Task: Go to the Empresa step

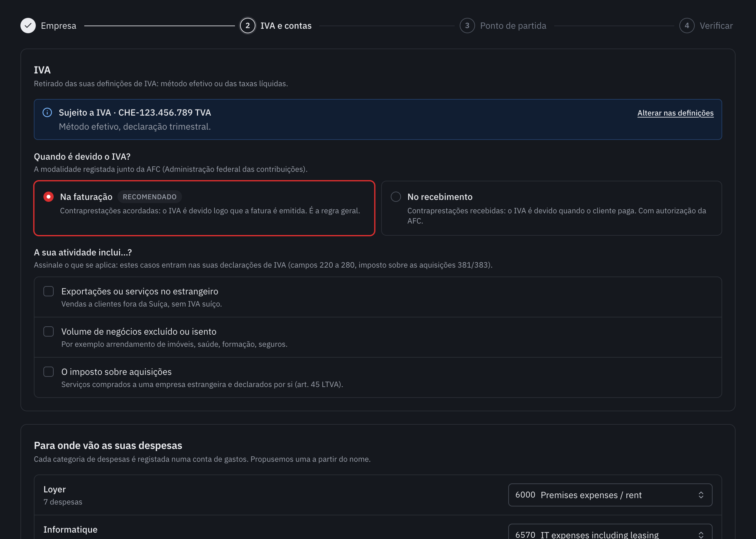Action: coord(58,26)
